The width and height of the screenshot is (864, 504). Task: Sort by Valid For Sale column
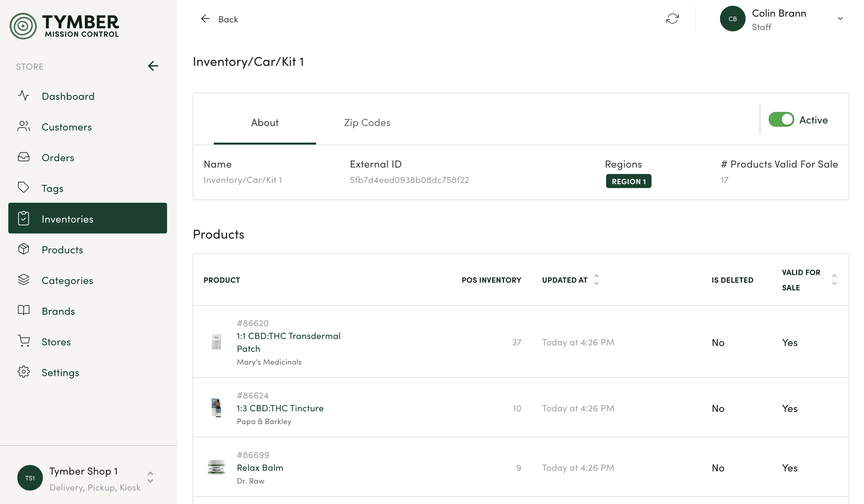pos(834,280)
